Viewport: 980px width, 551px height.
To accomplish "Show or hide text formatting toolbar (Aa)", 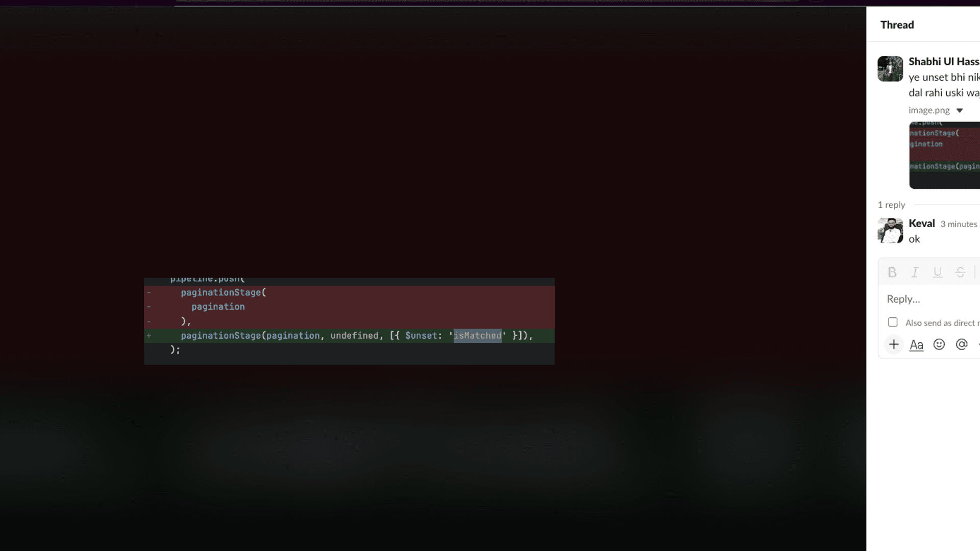I will pyautogui.click(x=916, y=345).
